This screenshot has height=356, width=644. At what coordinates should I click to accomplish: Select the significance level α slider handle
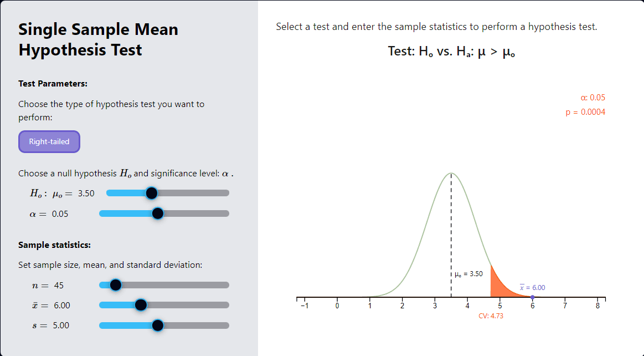pos(157,213)
